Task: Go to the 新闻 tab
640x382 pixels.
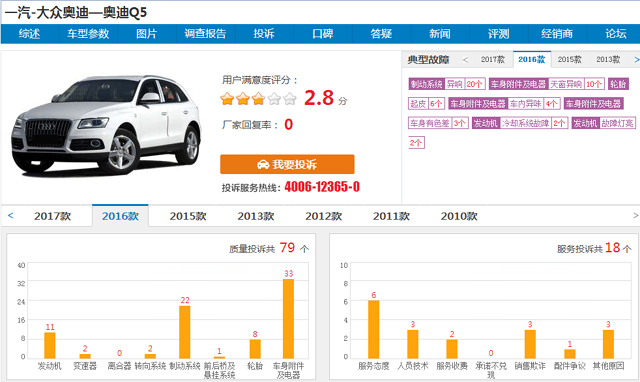Action: tap(440, 34)
